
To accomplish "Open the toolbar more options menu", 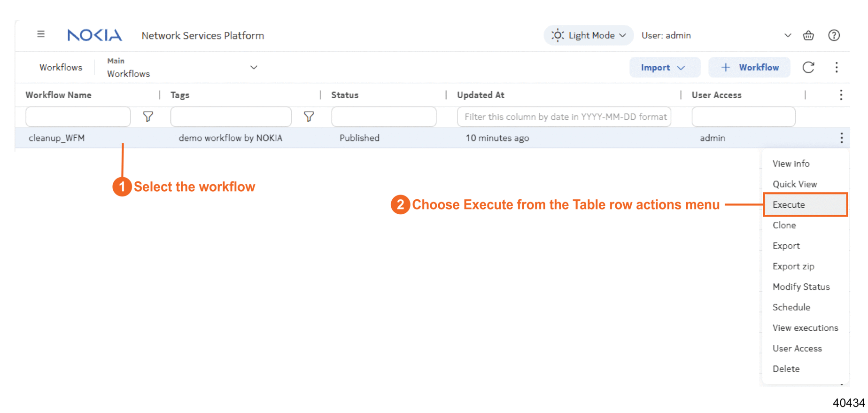I will click(x=836, y=68).
